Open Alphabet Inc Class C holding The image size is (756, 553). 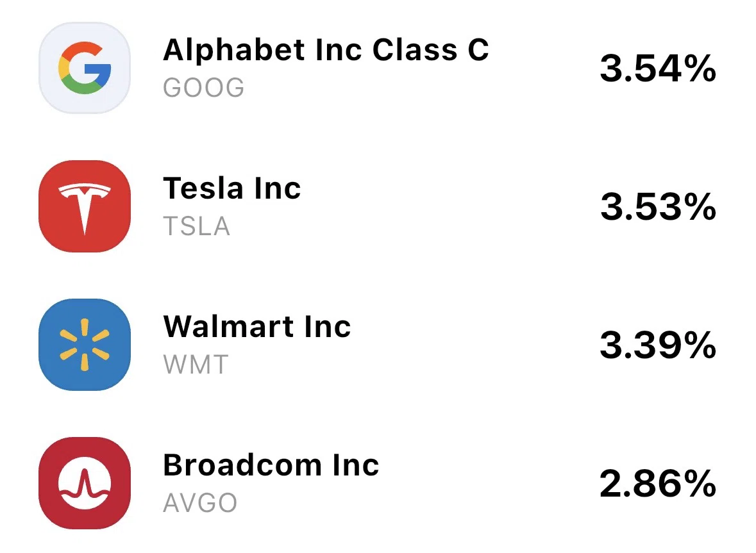click(326, 49)
